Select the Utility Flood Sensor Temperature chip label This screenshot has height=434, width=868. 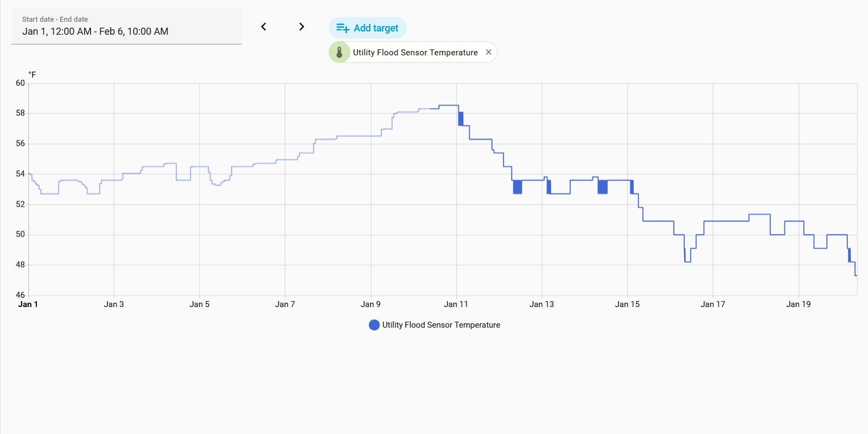tap(415, 53)
